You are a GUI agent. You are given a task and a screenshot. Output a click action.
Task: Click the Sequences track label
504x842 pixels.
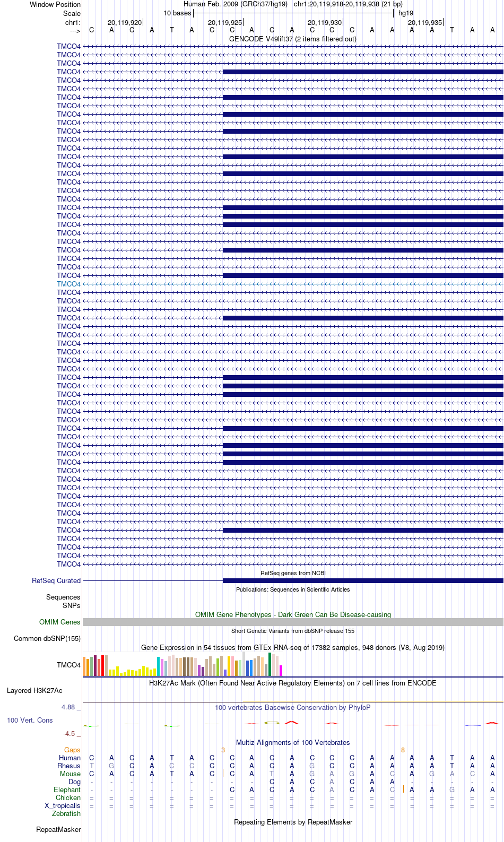(63, 597)
